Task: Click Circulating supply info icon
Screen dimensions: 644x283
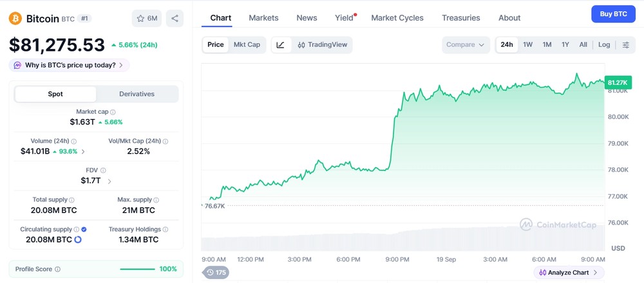Action: (76, 229)
